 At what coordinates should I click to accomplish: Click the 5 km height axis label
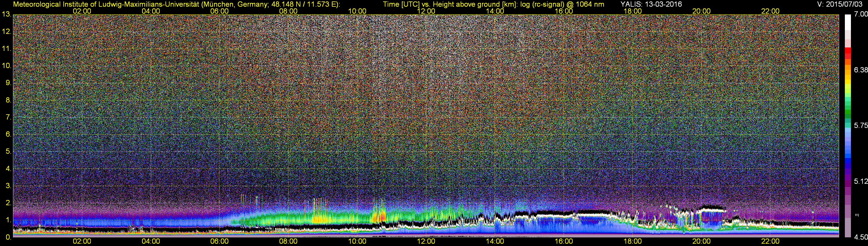click(8, 151)
